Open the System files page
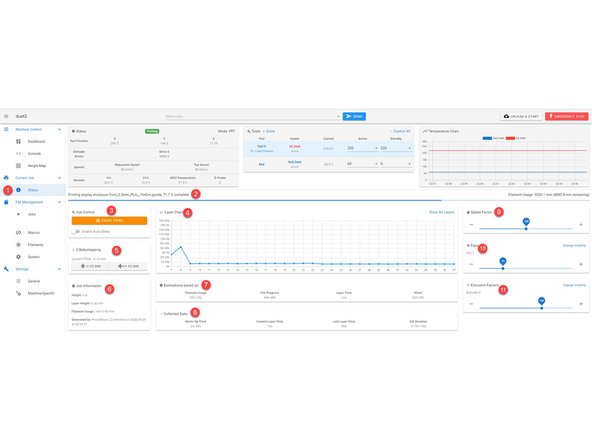 click(34, 257)
